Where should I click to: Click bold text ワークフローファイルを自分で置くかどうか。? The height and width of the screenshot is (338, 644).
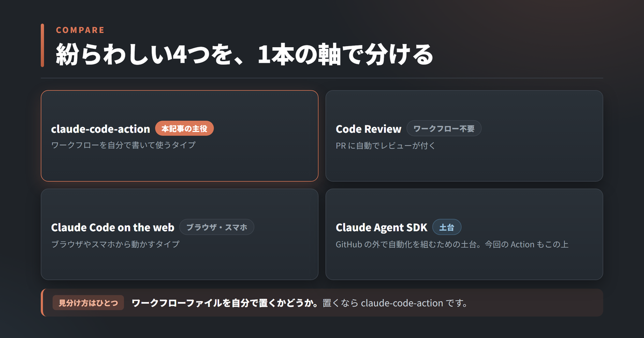coord(226,303)
